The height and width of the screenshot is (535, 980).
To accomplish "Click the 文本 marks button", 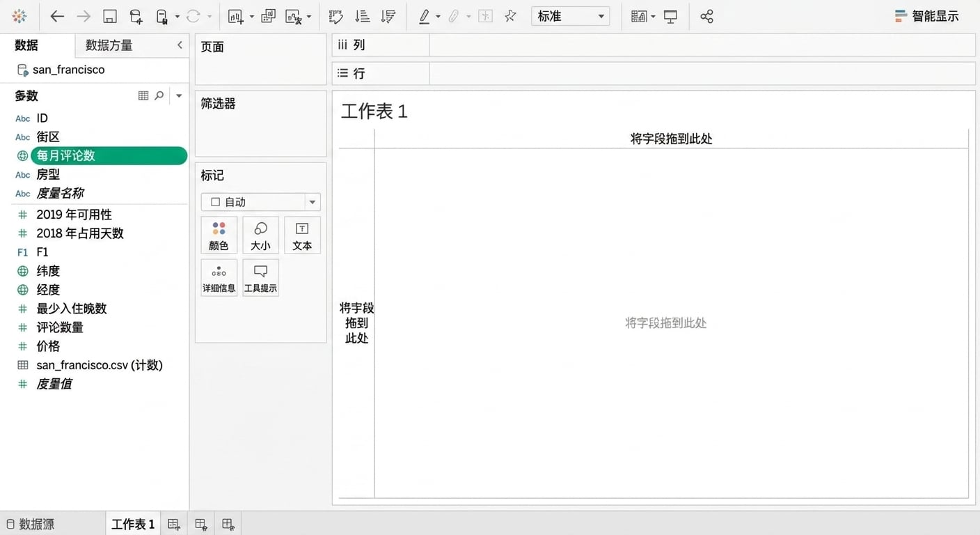I will pyautogui.click(x=302, y=235).
